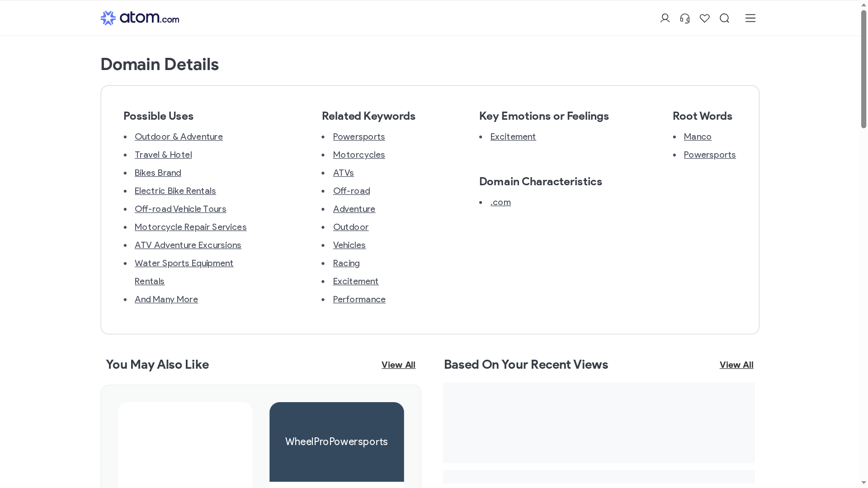Screen dimensions: 868x488
Task: Open the WheelProPowersports domain card
Action: coord(337,441)
